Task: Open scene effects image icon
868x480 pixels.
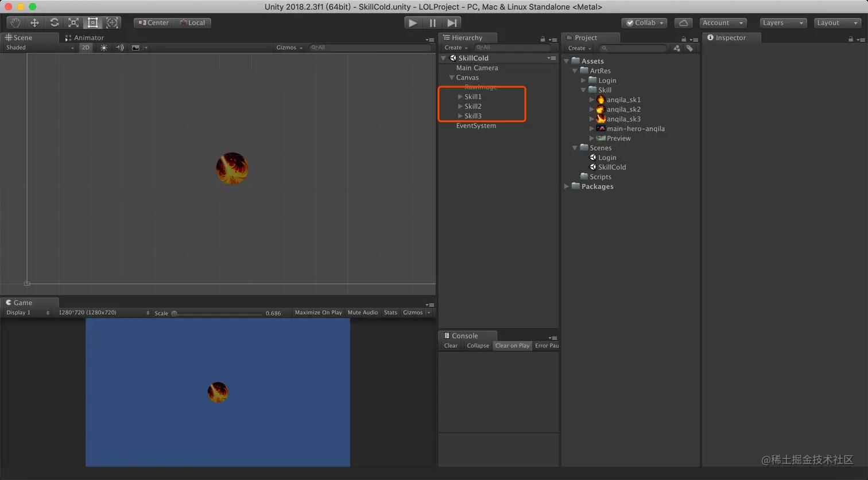Action: [135, 48]
